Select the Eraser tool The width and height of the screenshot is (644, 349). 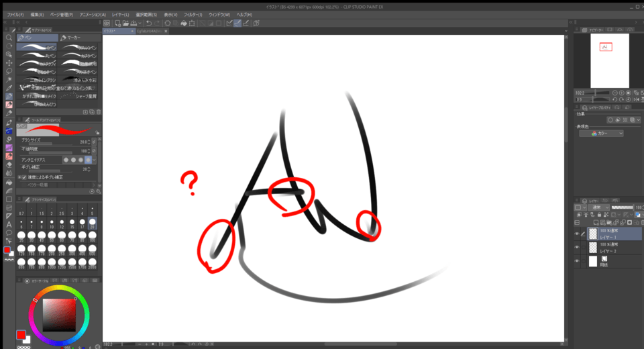pyautogui.click(x=9, y=164)
